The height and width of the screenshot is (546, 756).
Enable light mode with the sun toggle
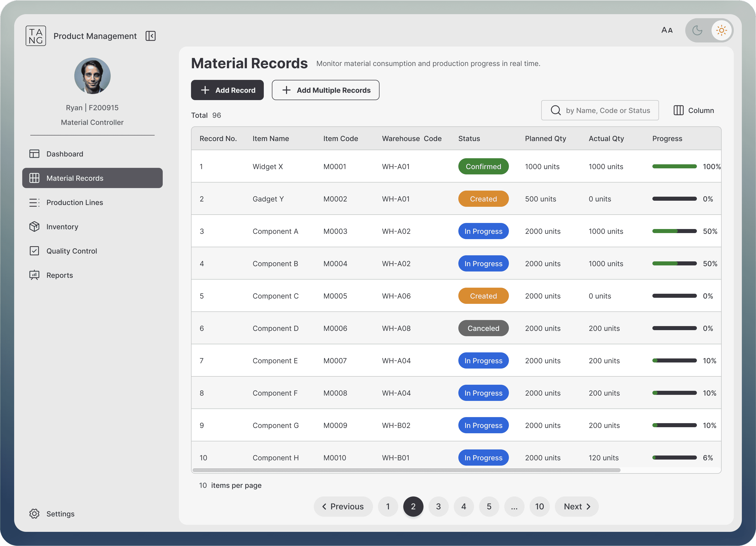click(x=721, y=30)
